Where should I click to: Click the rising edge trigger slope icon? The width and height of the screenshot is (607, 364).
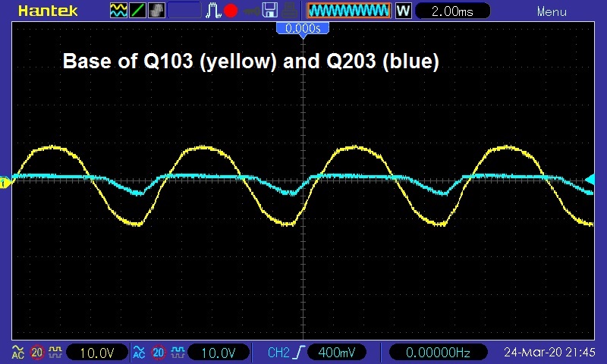299,353
